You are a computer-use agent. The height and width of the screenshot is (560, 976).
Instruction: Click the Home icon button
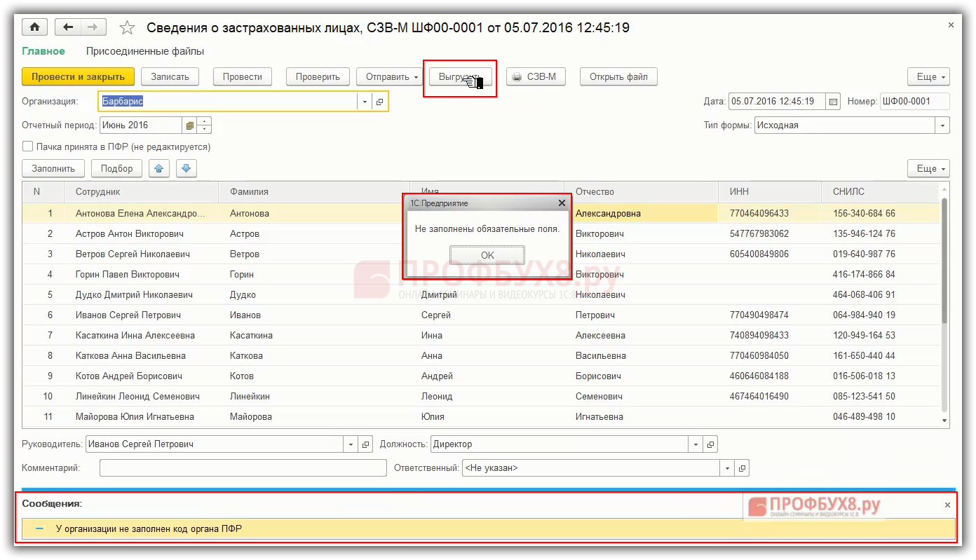(34, 27)
